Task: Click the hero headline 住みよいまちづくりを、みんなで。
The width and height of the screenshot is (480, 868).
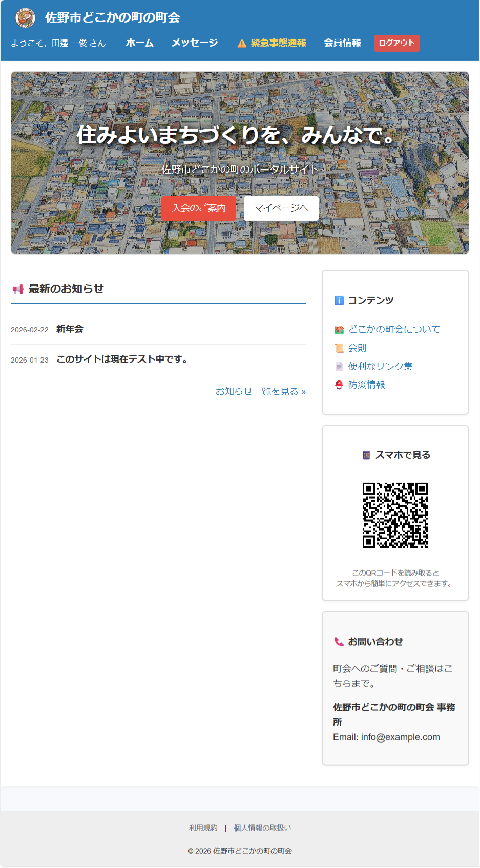Action: tap(236, 135)
